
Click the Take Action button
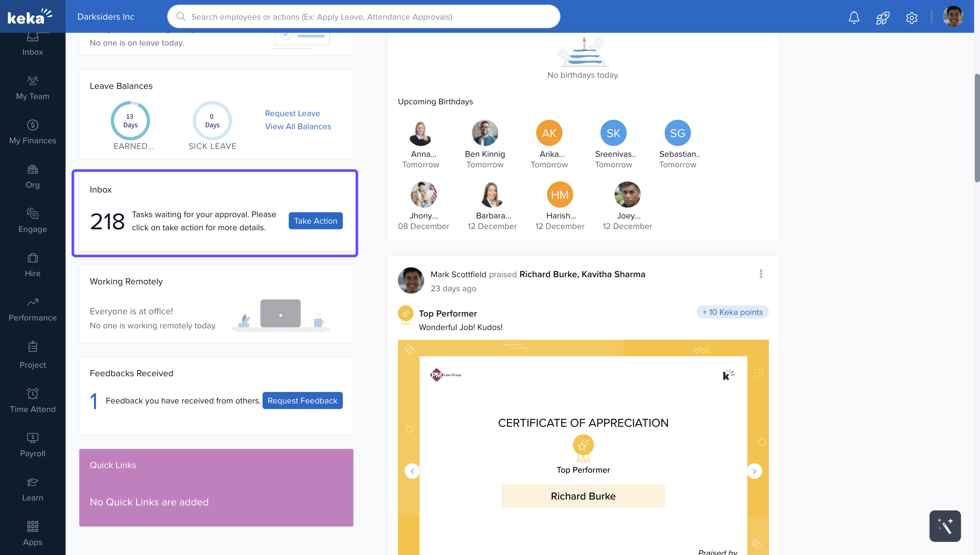point(315,221)
